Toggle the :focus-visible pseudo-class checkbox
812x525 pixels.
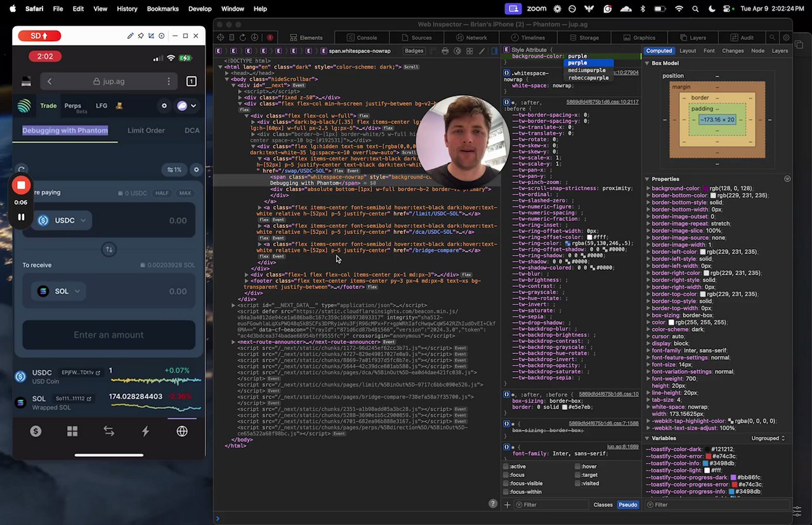(x=506, y=483)
